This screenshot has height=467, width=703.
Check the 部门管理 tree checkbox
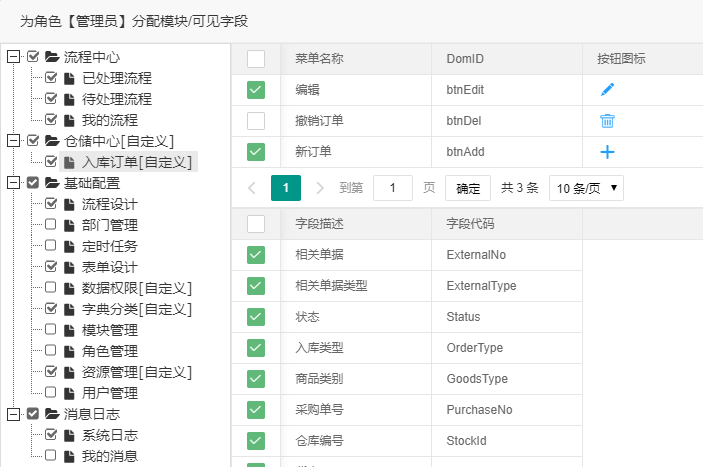pos(51,225)
